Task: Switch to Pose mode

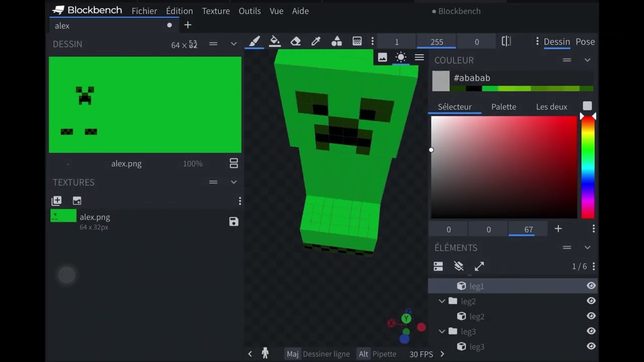Action: [585, 42]
